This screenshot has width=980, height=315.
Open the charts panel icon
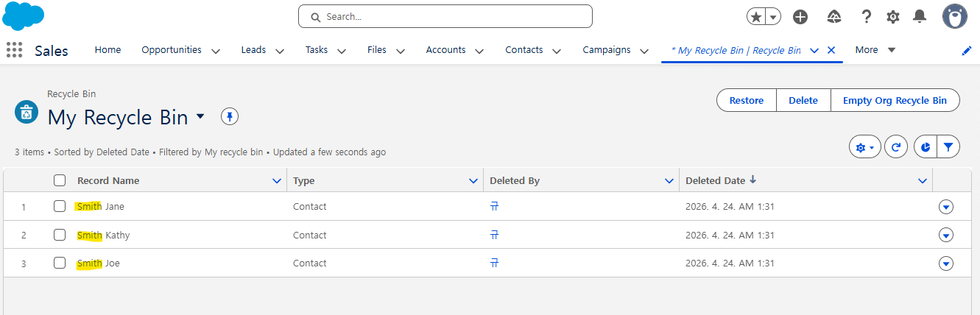[x=926, y=147]
